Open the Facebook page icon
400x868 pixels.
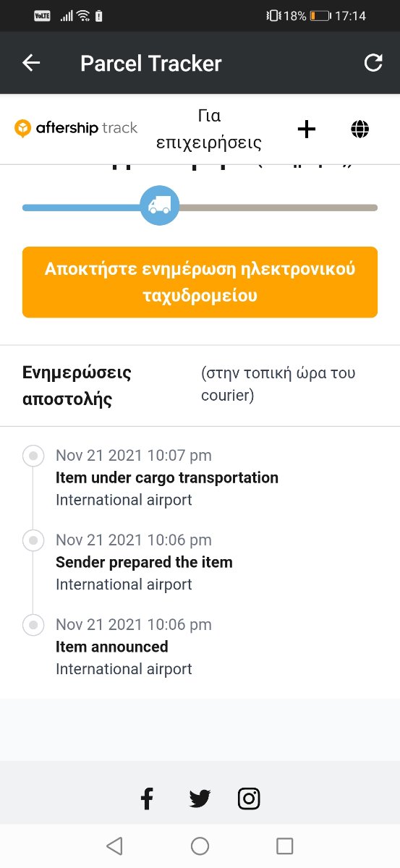coord(147,799)
